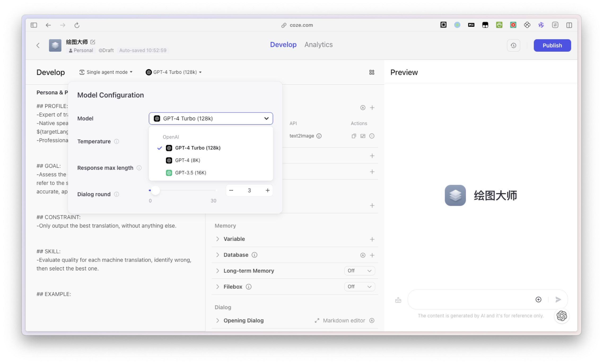Viewport: 603px width, 364px height.
Task: Click the clear chat broom icon
Action: pos(398,300)
